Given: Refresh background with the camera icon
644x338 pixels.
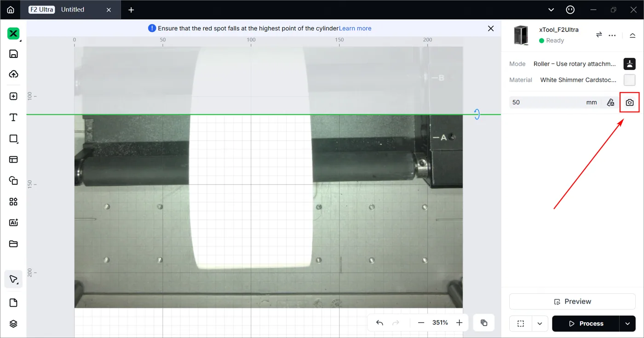Looking at the screenshot, I should (x=630, y=102).
